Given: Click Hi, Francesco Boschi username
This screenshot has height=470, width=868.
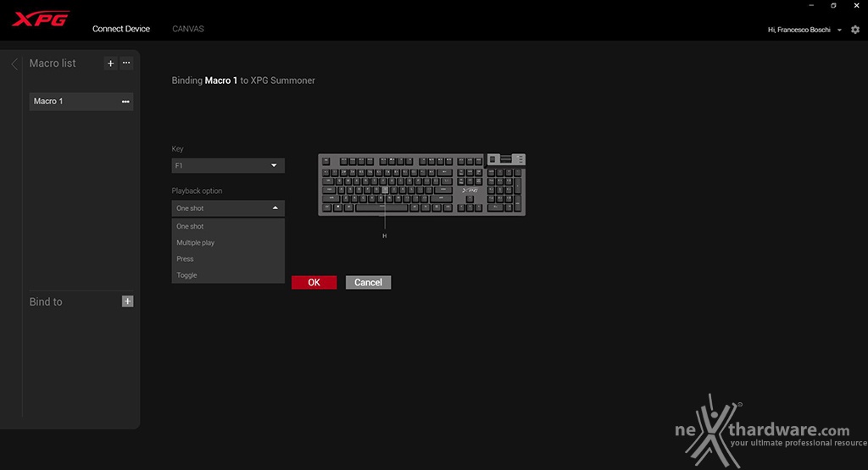Looking at the screenshot, I should click(x=798, y=30).
